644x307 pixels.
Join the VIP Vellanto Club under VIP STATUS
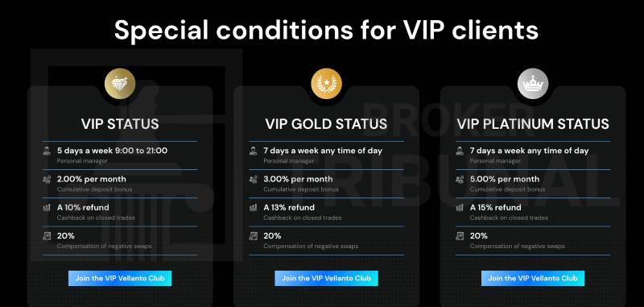120,278
